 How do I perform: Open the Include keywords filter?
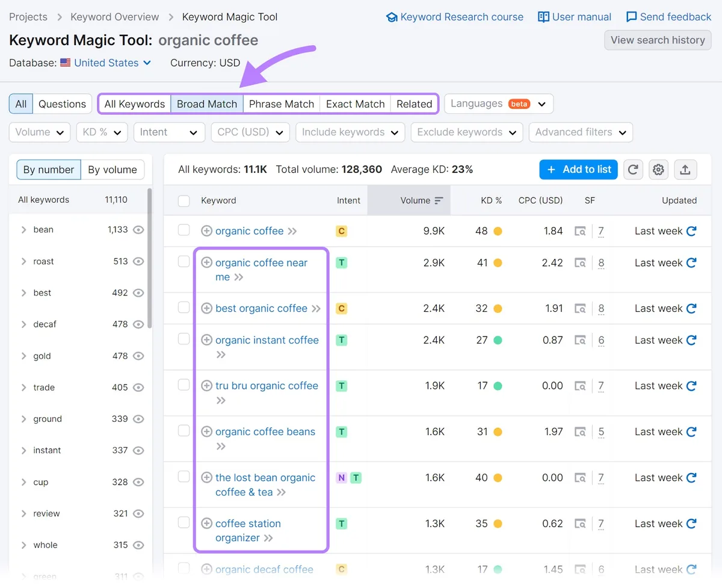[350, 132]
